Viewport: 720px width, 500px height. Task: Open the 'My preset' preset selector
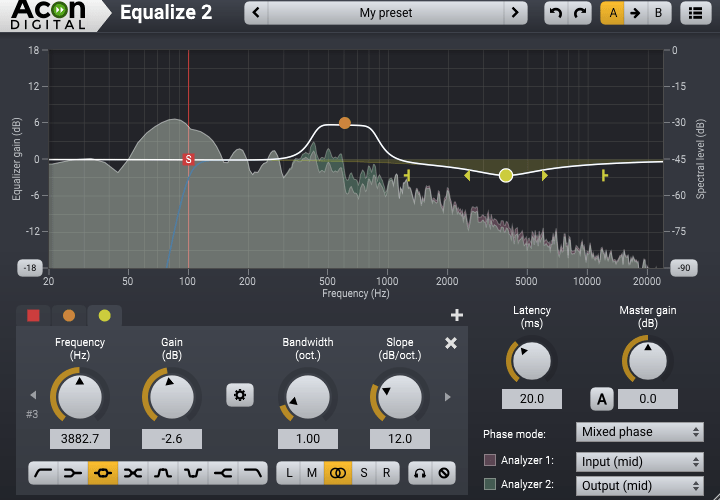[x=386, y=13]
